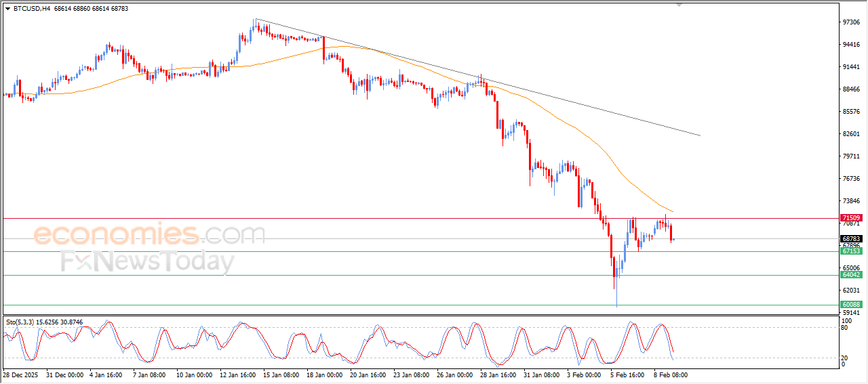Click the 4 Jan 16:00 date label
Screen dimensions: 868x384
(107, 374)
